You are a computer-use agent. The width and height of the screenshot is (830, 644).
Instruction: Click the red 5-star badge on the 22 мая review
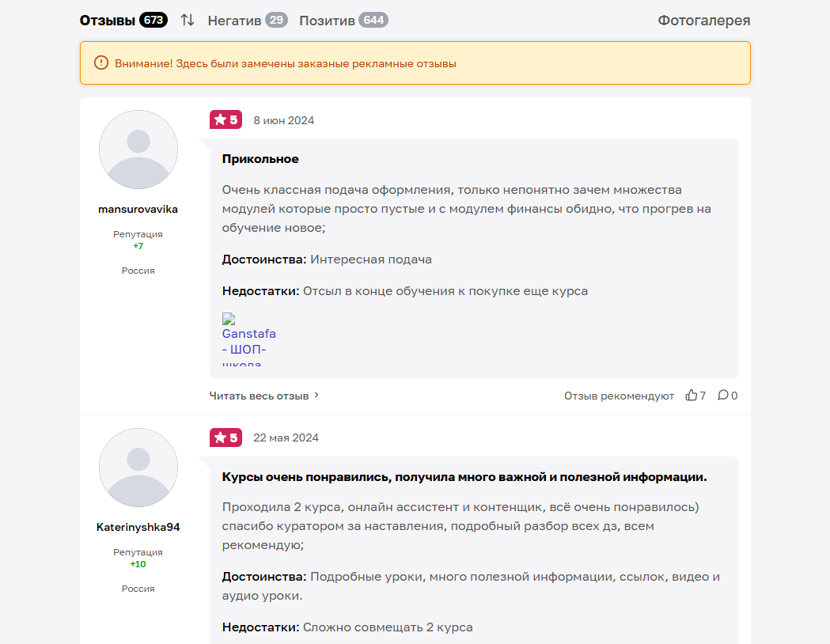pyautogui.click(x=226, y=437)
